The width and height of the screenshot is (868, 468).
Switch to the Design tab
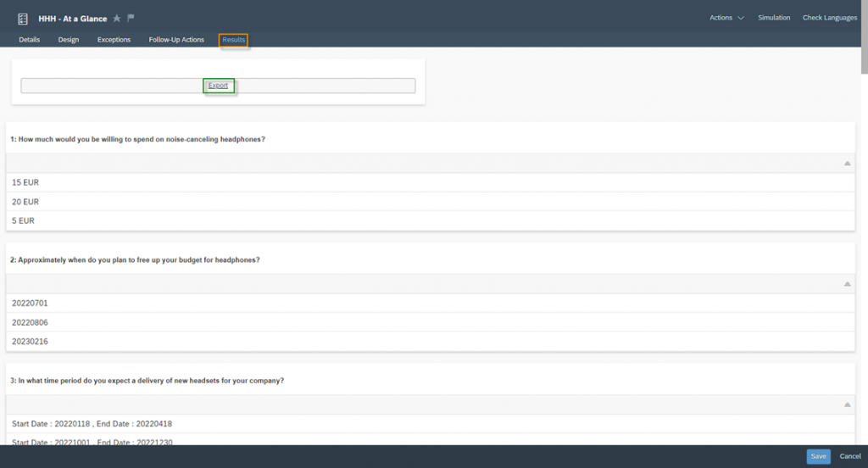tap(69, 40)
